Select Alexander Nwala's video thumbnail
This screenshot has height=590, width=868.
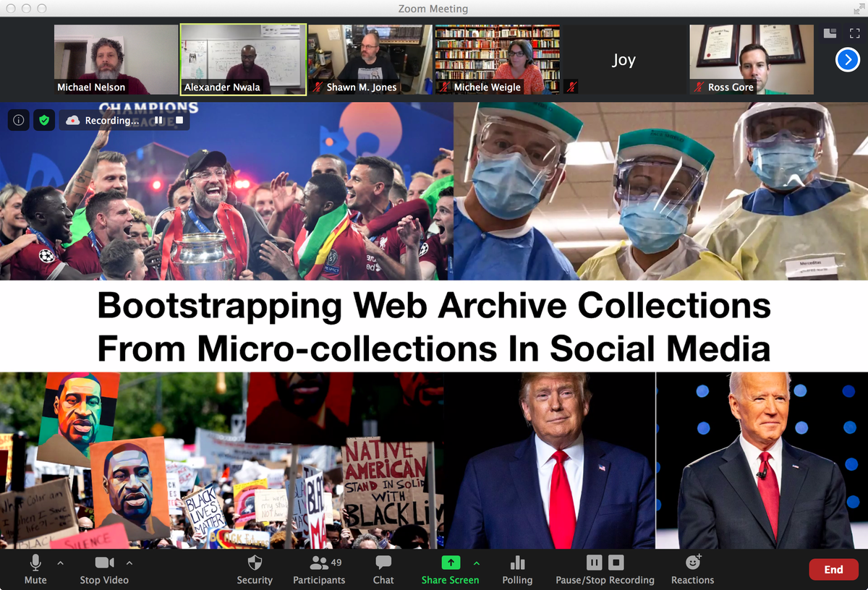(x=242, y=59)
